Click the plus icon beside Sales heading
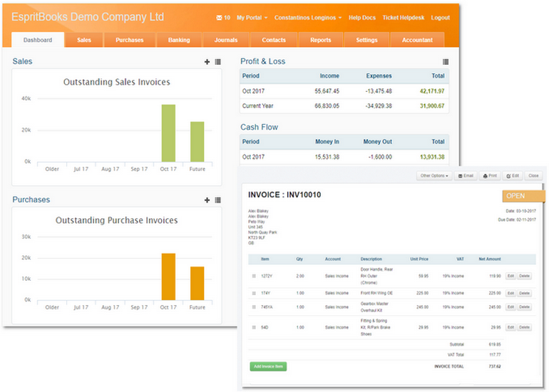The height and width of the screenshot is (392, 549). [x=207, y=61]
